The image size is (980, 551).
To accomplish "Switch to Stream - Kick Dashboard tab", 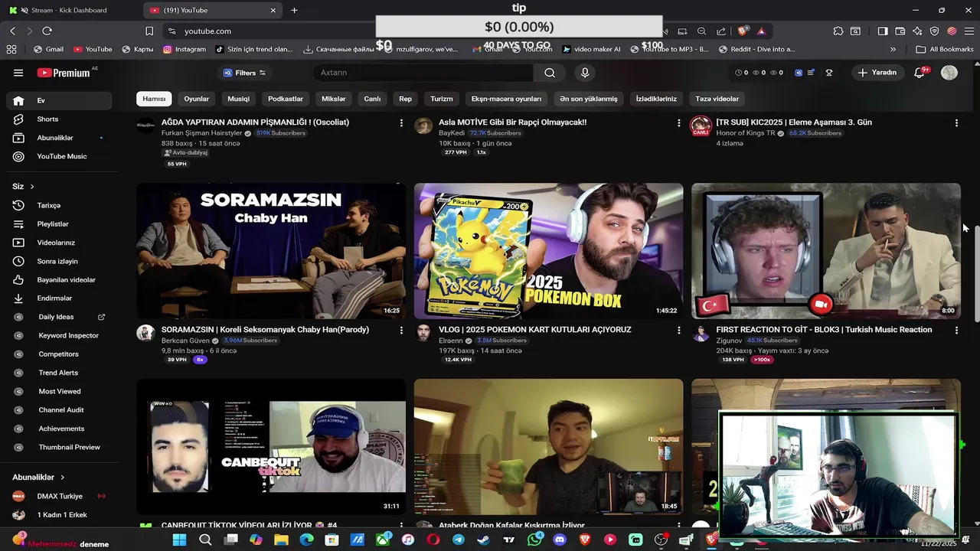I will coord(69,10).
